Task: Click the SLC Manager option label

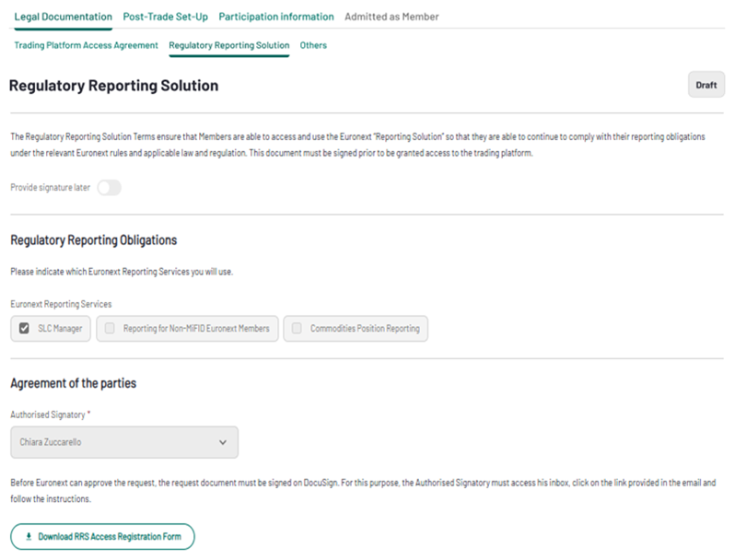Action: coord(60,329)
